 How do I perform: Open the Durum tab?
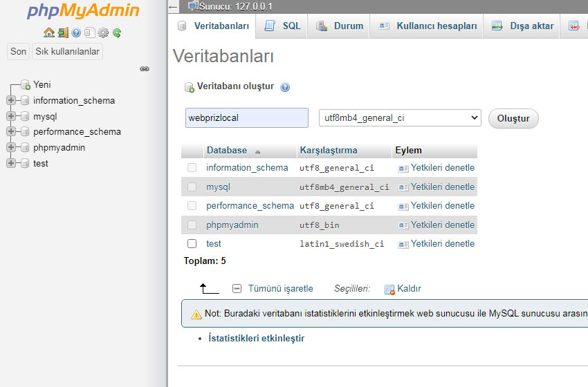click(339, 26)
